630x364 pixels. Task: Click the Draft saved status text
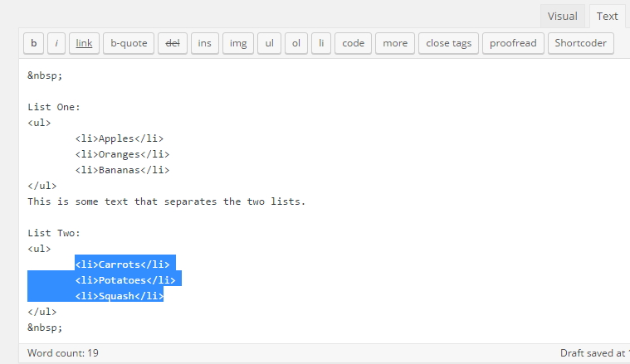click(x=594, y=353)
